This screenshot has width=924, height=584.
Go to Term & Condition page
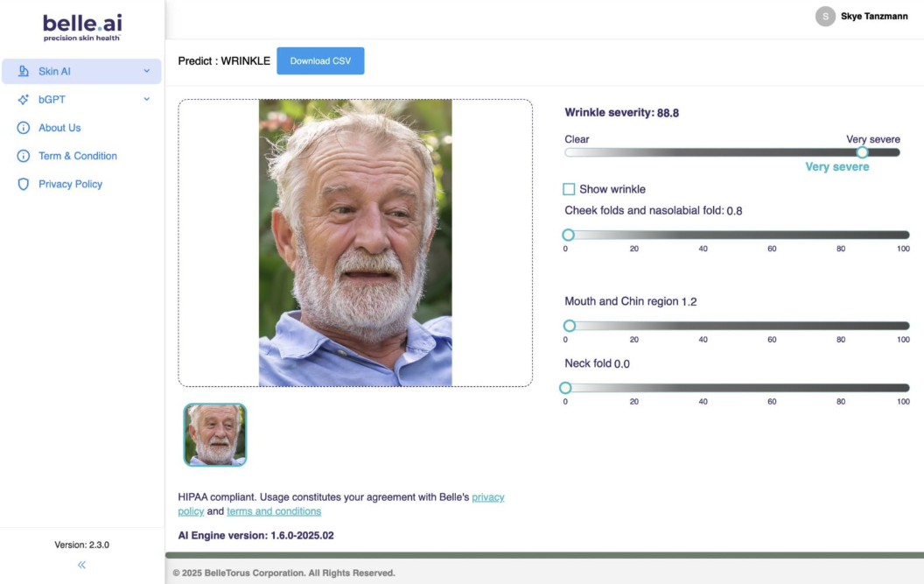(78, 156)
